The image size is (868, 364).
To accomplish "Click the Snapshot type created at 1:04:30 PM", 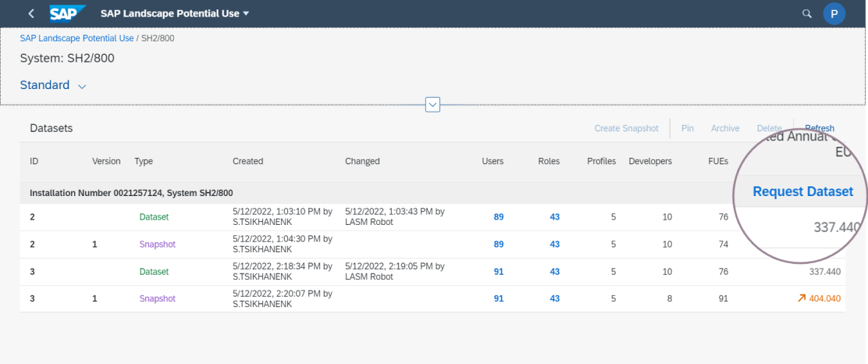I will (x=157, y=244).
